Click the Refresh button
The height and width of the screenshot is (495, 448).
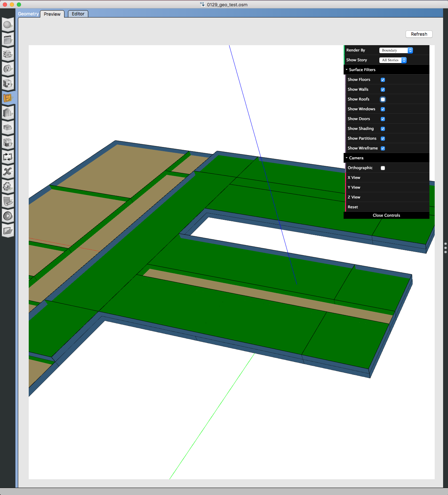click(x=419, y=34)
